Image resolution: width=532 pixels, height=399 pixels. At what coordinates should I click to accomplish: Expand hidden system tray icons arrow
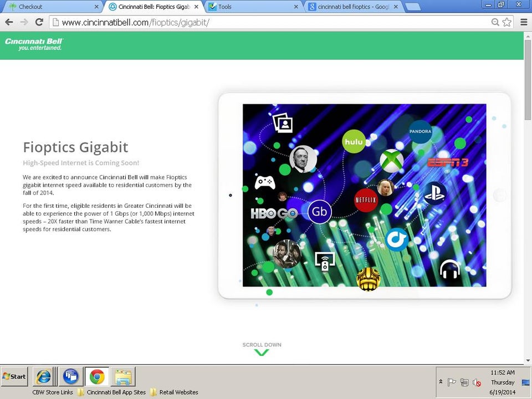(x=441, y=382)
